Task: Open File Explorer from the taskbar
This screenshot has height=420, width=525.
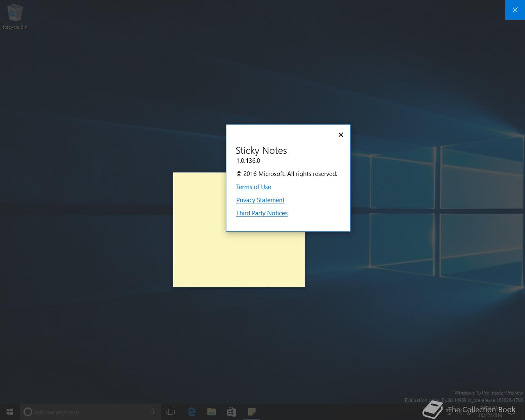Action: [x=212, y=412]
